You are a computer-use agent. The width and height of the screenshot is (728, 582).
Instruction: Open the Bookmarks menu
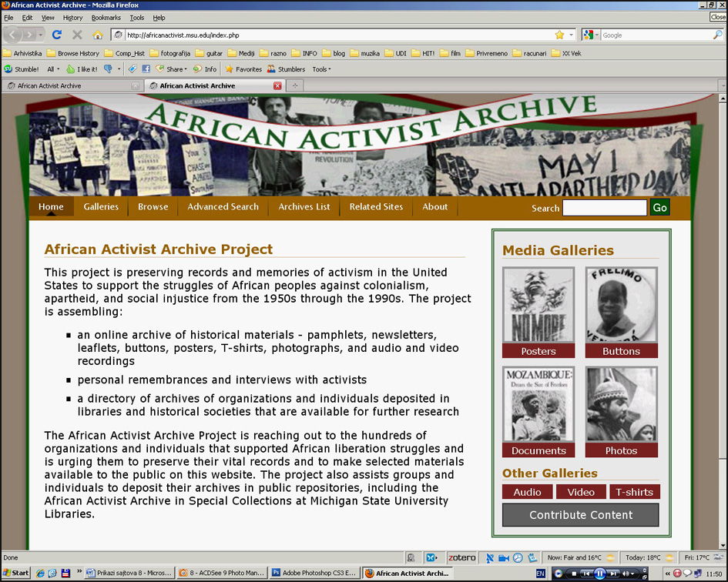[x=106, y=18]
